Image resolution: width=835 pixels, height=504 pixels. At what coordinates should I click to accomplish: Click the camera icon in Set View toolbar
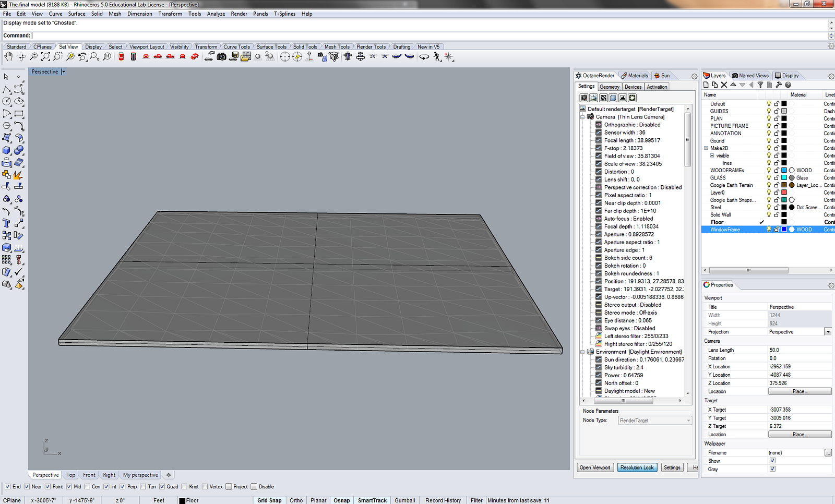221,56
